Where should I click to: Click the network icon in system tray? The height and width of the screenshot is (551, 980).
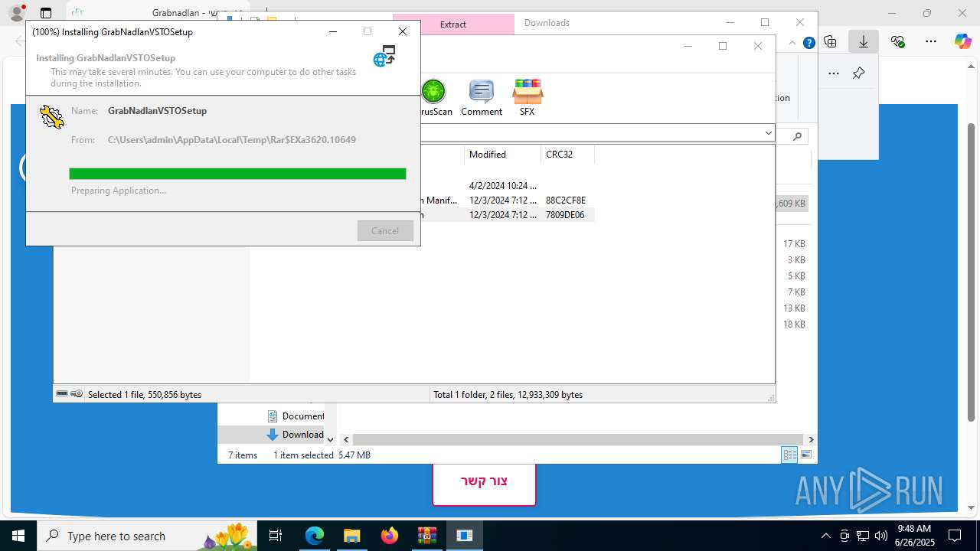pos(863,536)
